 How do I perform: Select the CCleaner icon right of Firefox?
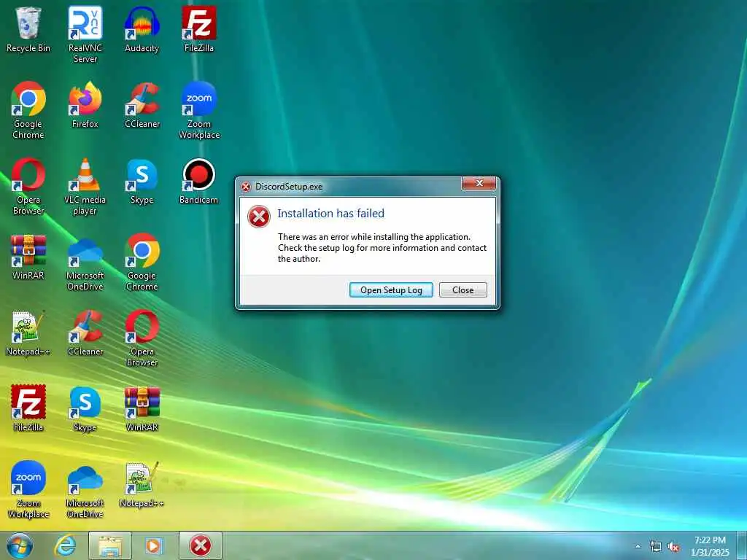point(142,106)
